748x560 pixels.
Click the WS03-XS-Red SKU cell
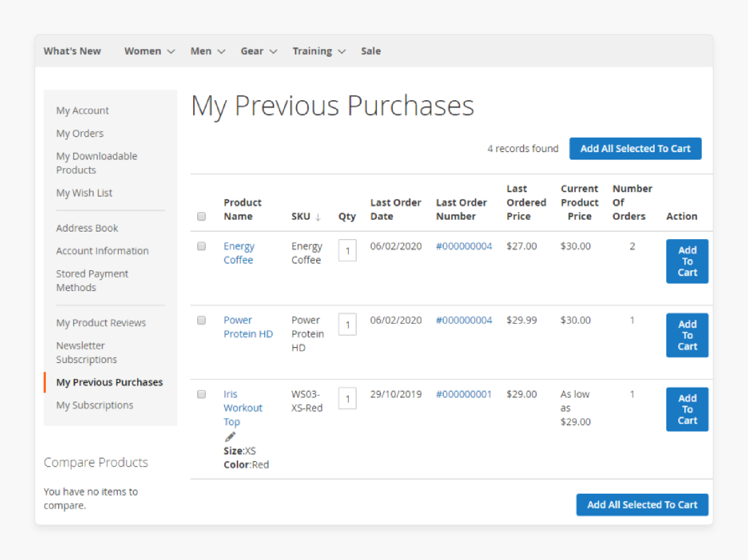coord(307,401)
